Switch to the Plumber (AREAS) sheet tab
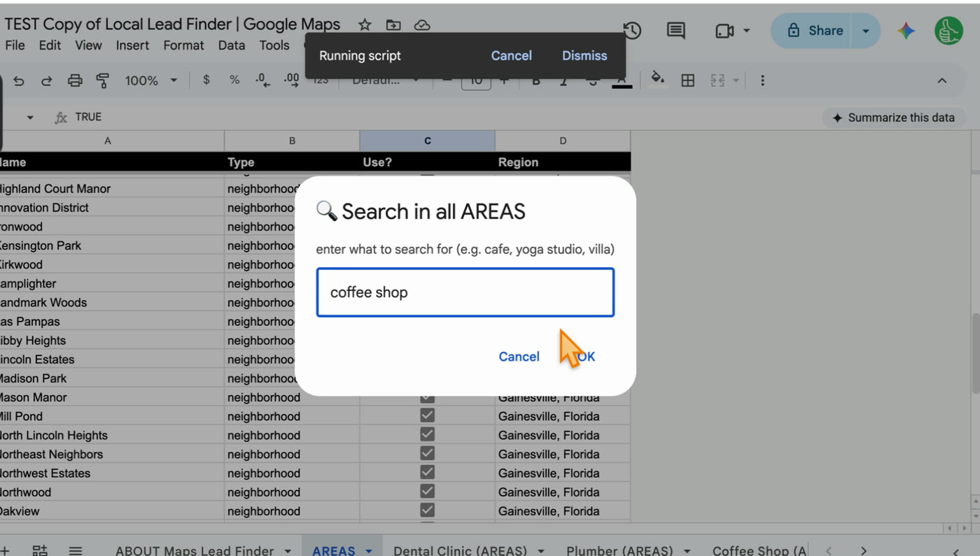The height and width of the screenshot is (556, 980). coord(619,550)
